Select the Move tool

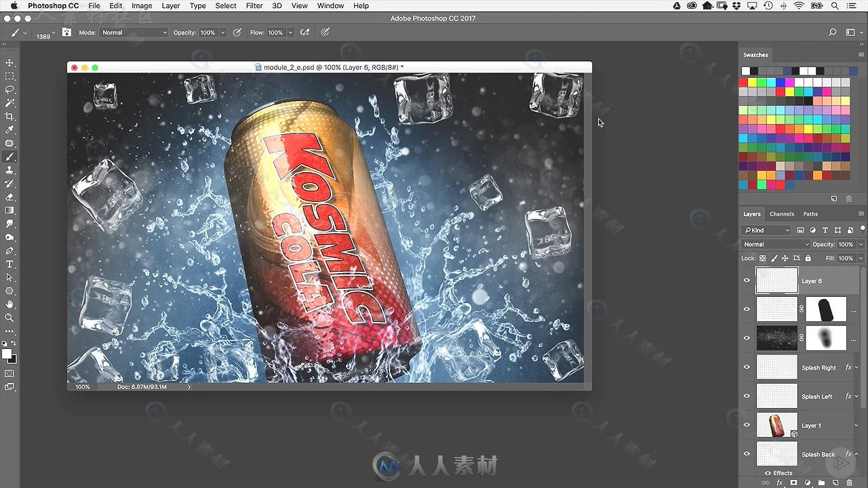tap(9, 63)
